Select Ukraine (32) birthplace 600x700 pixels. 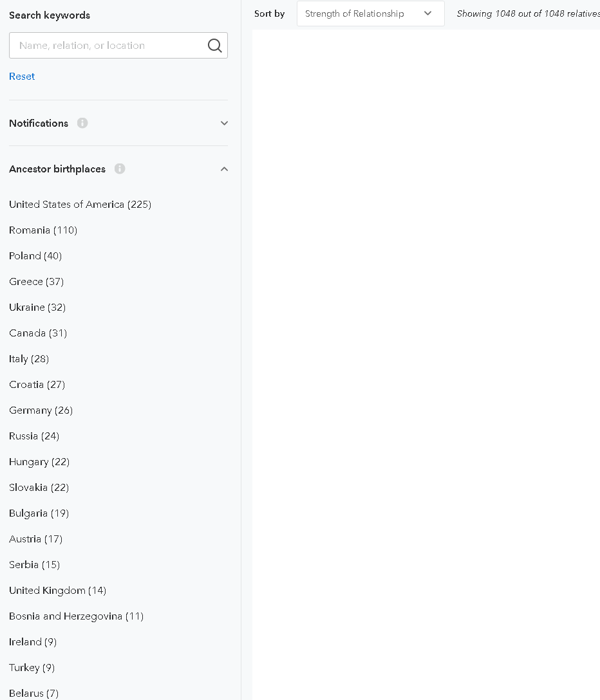[37, 308]
